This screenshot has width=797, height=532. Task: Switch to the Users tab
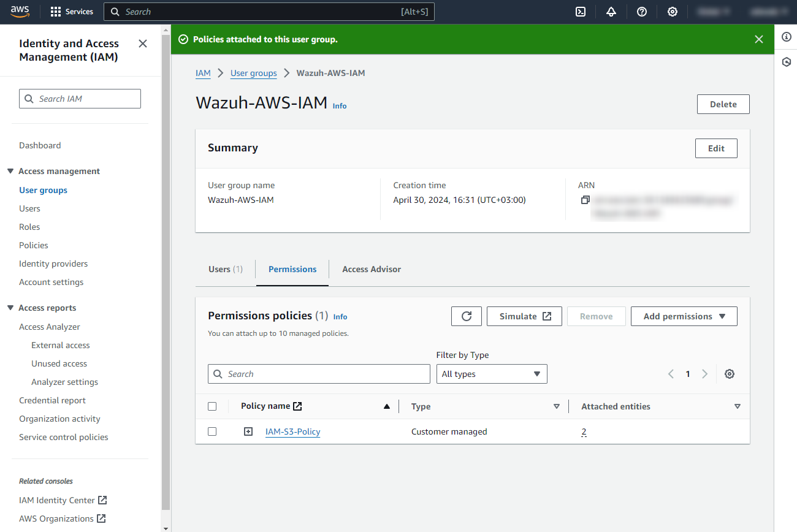tap(225, 269)
